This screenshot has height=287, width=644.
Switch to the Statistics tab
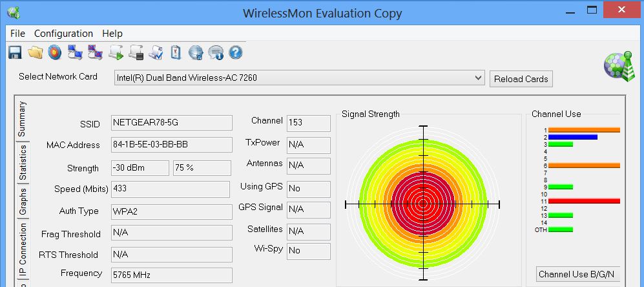click(x=23, y=163)
